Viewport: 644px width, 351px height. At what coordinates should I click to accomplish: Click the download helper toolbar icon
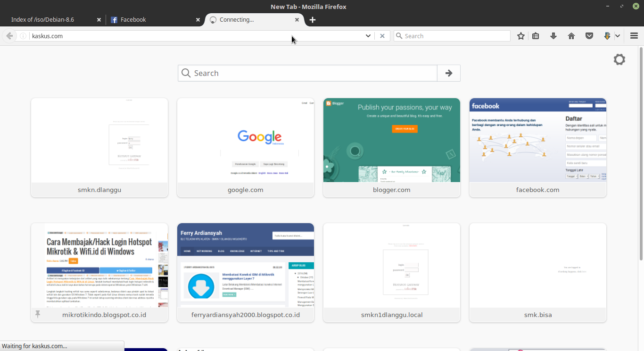click(607, 36)
